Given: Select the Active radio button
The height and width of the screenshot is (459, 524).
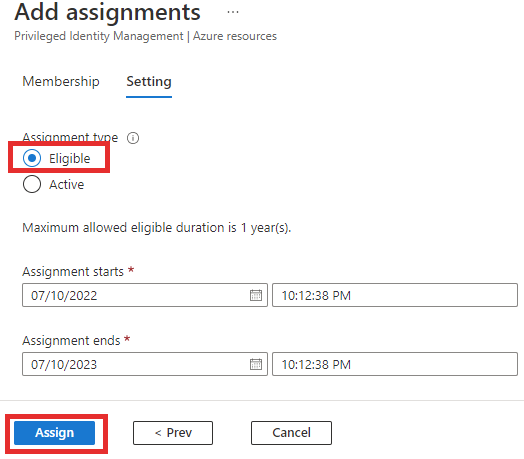Looking at the screenshot, I should click(32, 184).
